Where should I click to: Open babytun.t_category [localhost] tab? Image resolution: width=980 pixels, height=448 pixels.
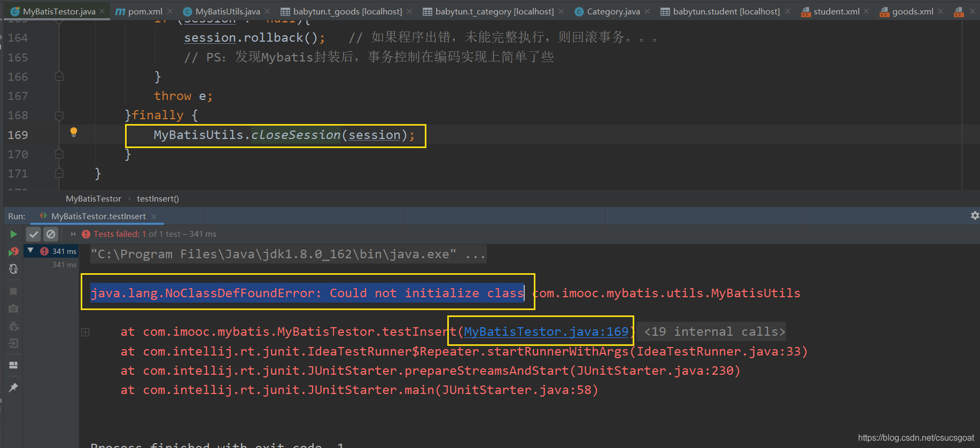(x=488, y=11)
